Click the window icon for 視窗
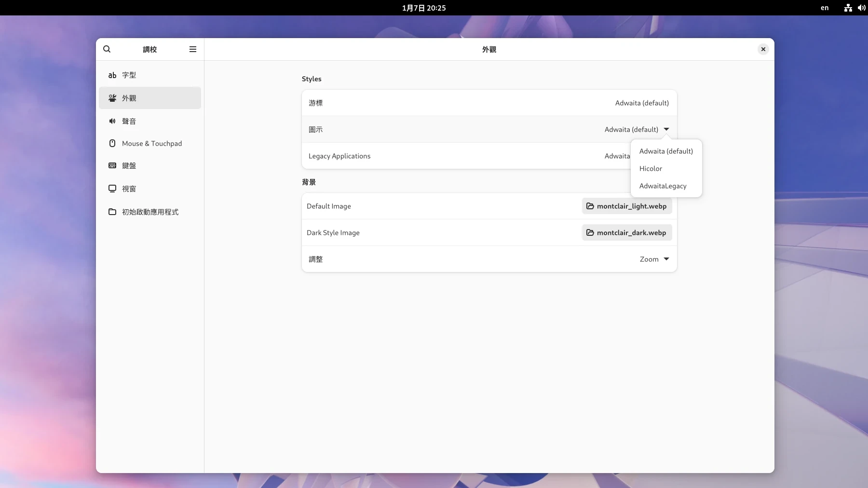 click(x=112, y=189)
